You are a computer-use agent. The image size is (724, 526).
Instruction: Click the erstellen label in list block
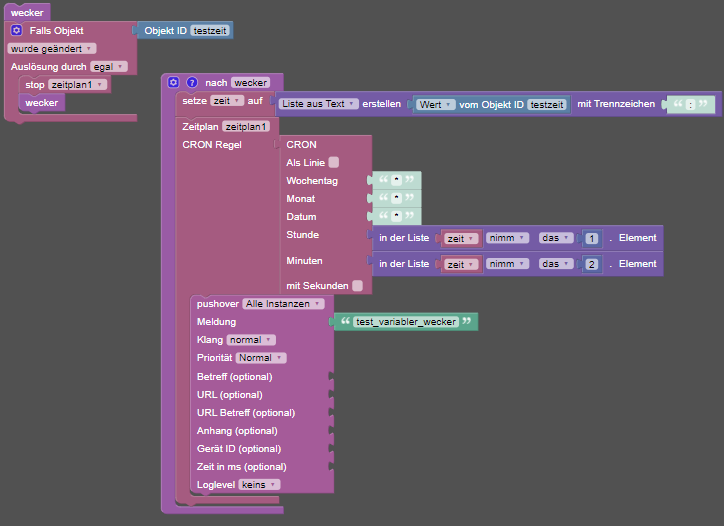[x=381, y=104]
